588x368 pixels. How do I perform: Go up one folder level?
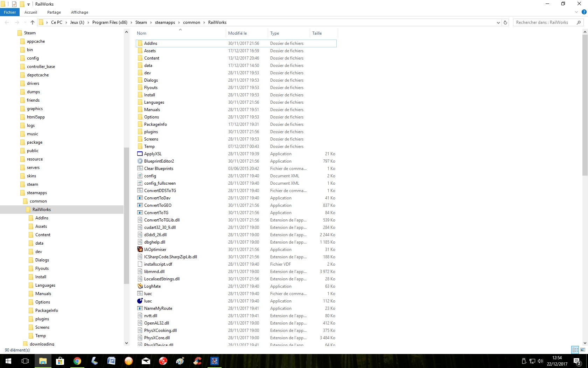(33, 22)
